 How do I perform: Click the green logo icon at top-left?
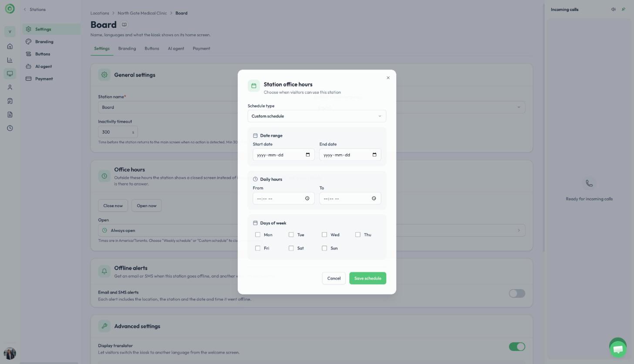(10, 9)
